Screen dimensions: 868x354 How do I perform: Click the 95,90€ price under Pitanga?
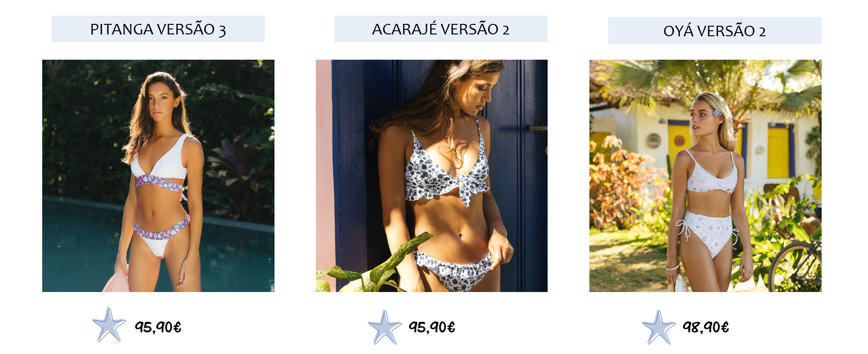coord(158,327)
